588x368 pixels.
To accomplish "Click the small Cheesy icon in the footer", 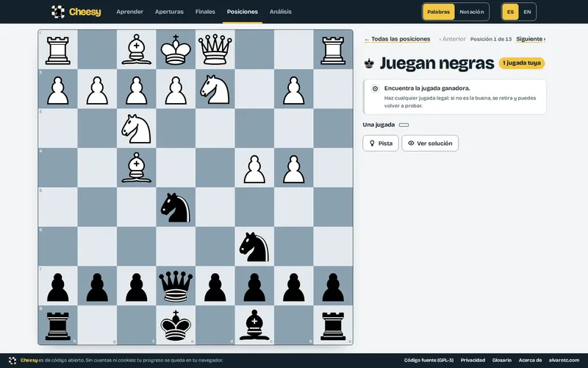I will coord(12,360).
